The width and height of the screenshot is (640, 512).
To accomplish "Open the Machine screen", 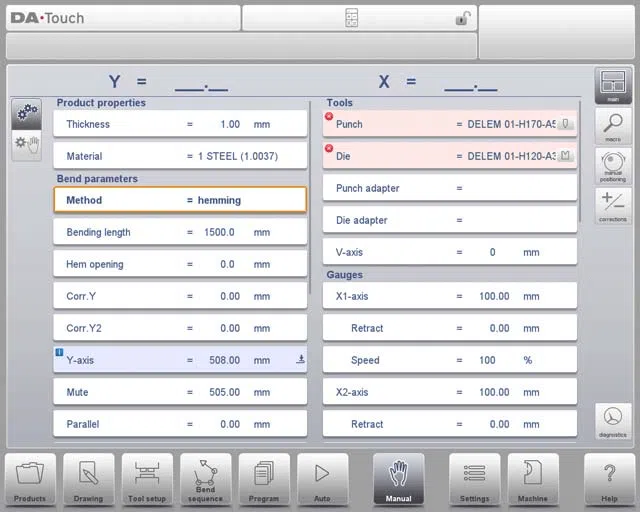I will pyautogui.click(x=533, y=480).
